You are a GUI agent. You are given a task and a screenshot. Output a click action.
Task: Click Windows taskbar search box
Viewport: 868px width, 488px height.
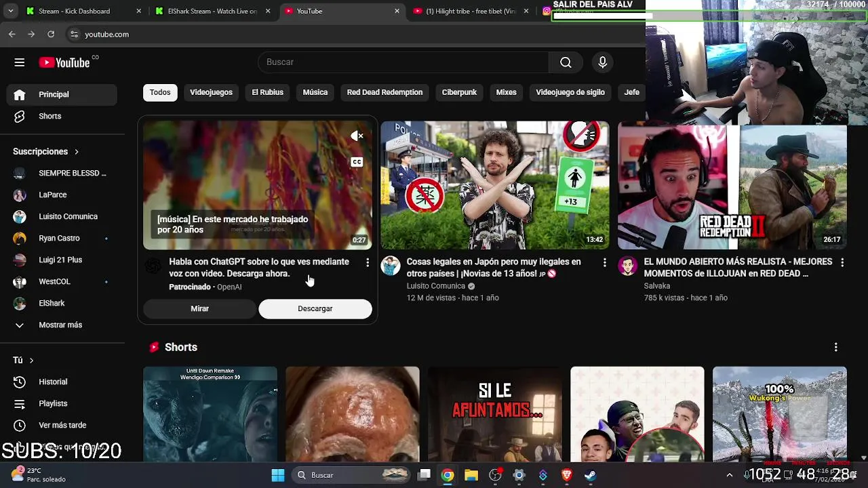[352, 475]
